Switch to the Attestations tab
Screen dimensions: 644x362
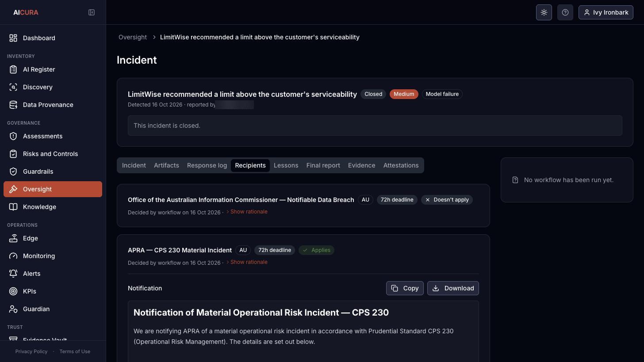click(x=401, y=165)
